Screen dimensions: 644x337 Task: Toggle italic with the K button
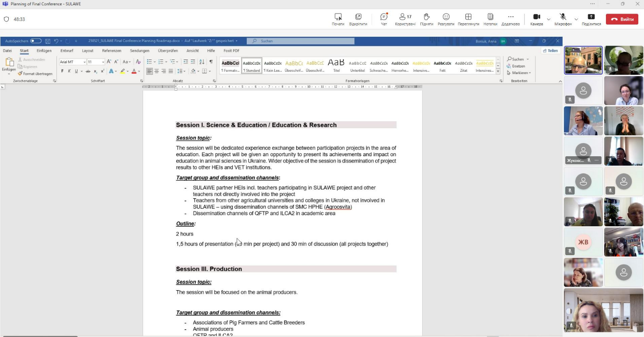[69, 71]
